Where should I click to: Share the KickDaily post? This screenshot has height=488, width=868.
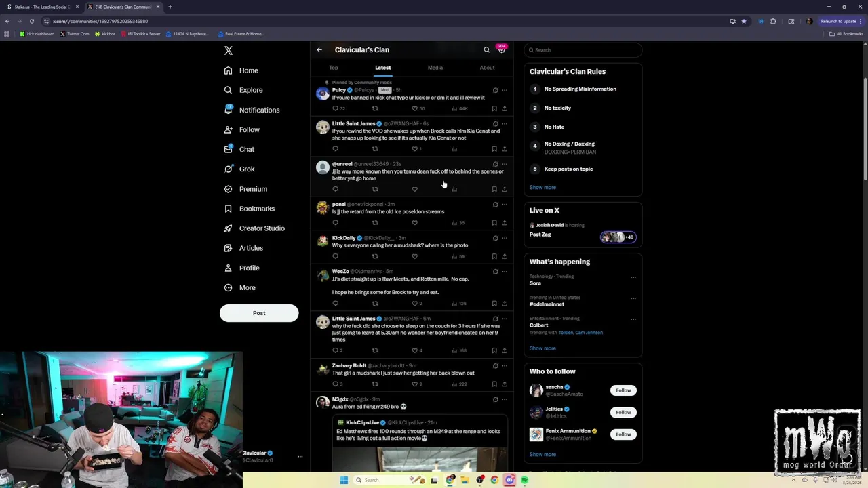[505, 256]
